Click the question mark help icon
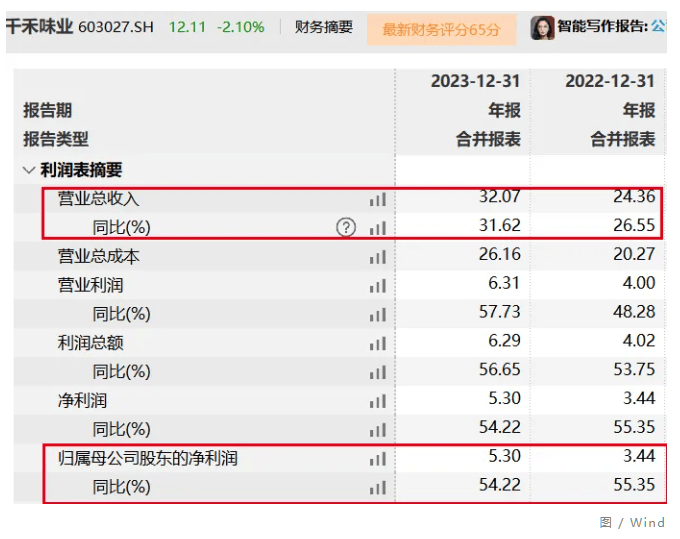The width and height of the screenshot is (680, 539). 346,227
